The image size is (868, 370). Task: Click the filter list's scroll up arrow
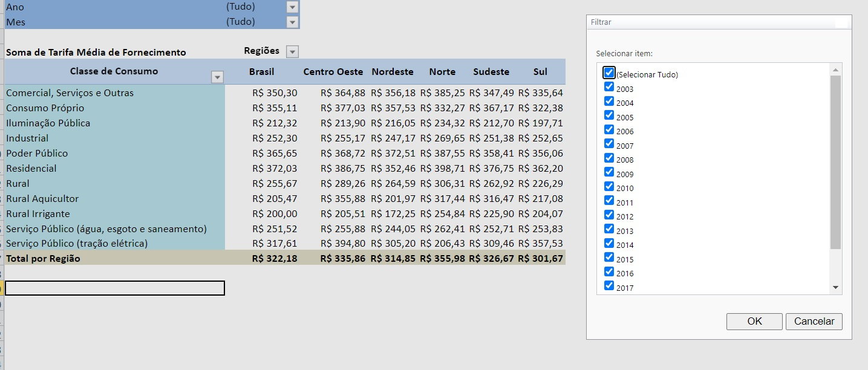(x=835, y=70)
